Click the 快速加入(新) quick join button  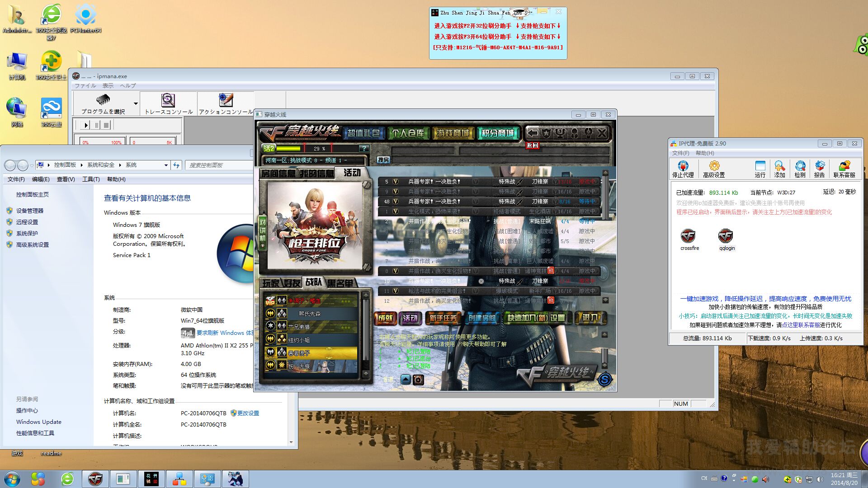click(527, 318)
